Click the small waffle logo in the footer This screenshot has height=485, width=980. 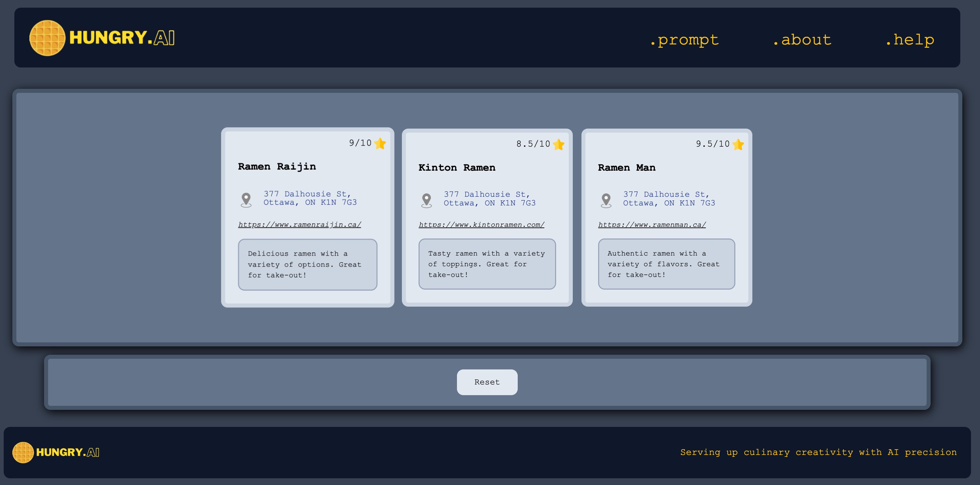(23, 452)
